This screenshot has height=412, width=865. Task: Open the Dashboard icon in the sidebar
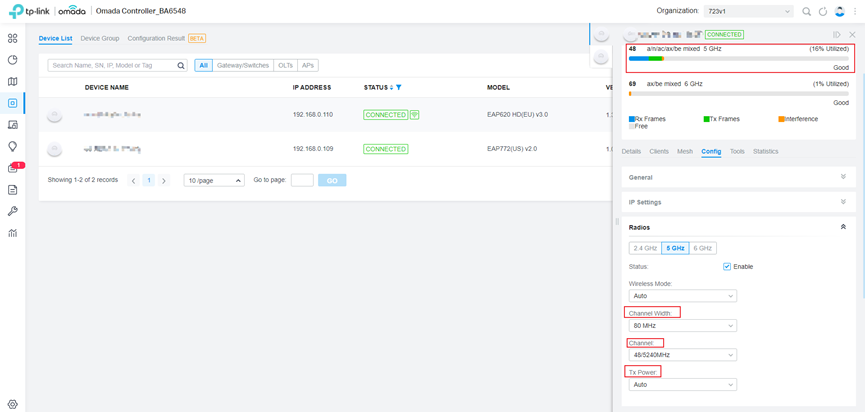[13, 38]
